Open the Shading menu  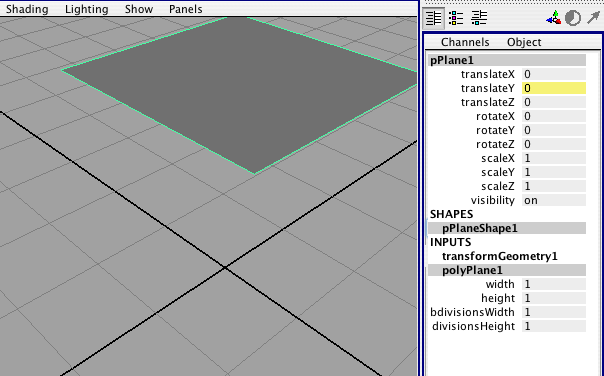click(27, 9)
